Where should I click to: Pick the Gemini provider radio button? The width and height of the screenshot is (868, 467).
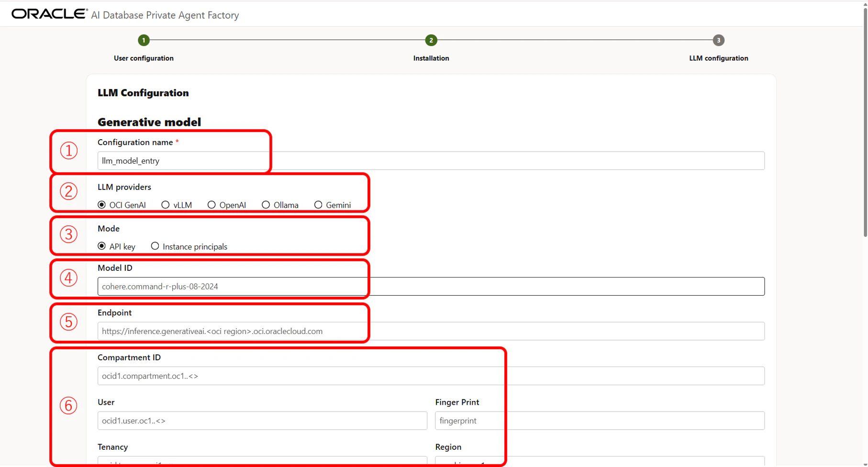pos(318,205)
